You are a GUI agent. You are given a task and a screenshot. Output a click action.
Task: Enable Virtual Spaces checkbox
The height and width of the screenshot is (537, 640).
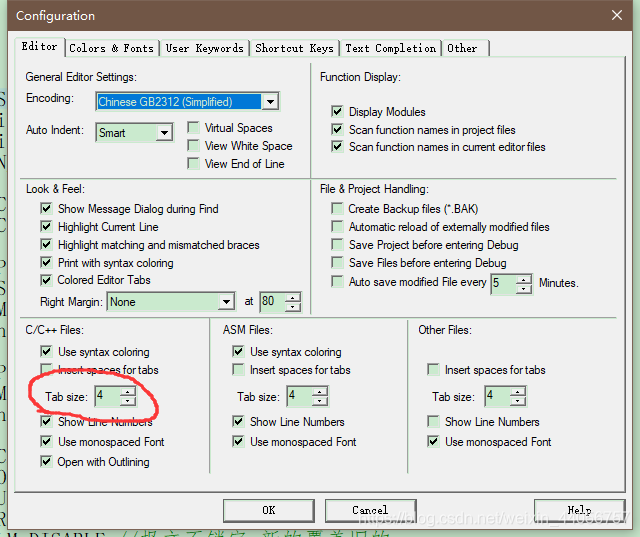[x=193, y=128]
